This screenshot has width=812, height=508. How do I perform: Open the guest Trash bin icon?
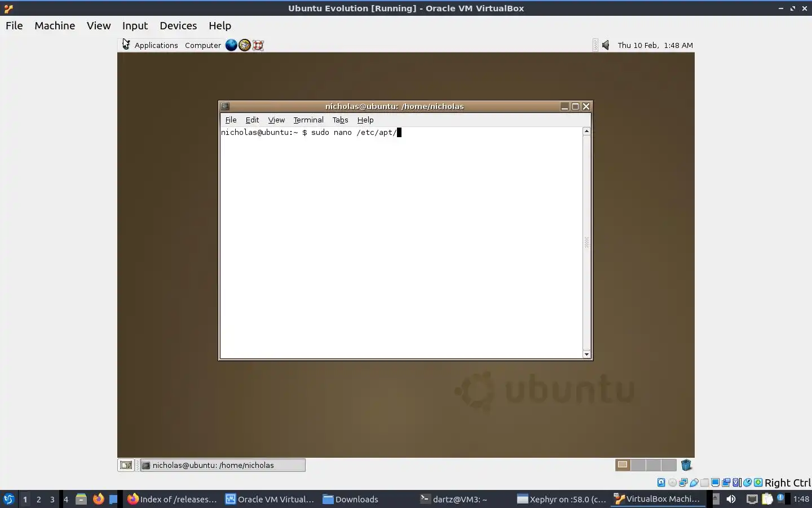tap(686, 465)
